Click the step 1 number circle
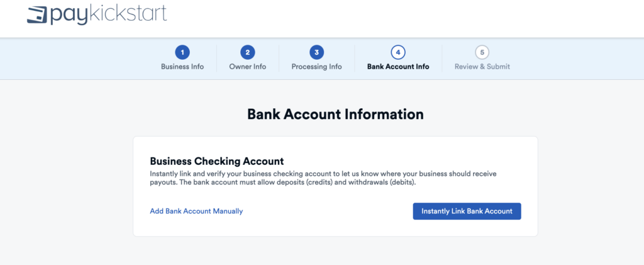The image size is (644, 265). point(182,52)
